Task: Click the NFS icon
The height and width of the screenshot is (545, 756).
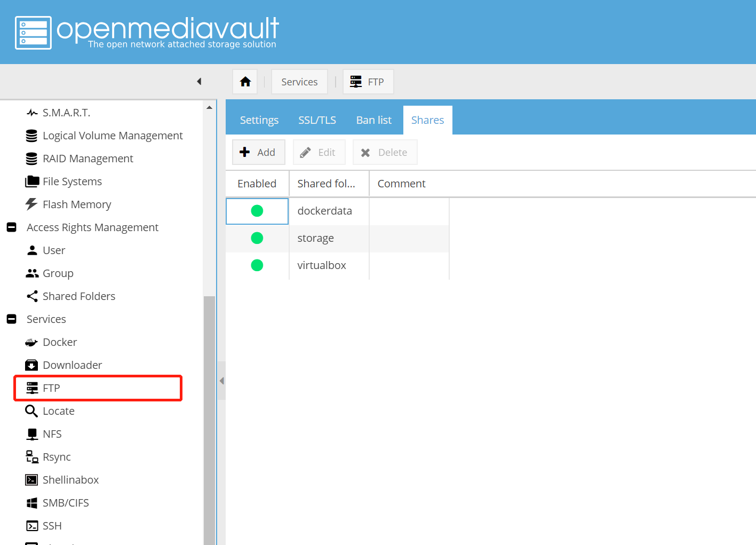Action: [x=32, y=434]
